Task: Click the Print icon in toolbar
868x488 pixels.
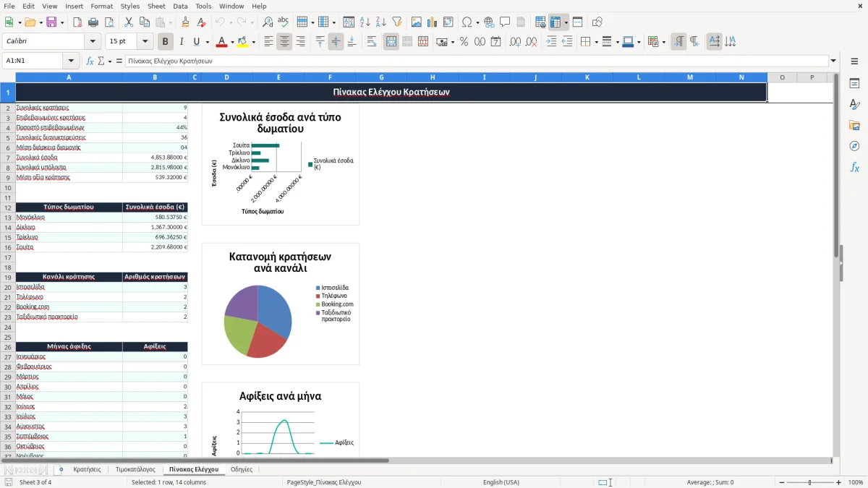Action: (93, 22)
